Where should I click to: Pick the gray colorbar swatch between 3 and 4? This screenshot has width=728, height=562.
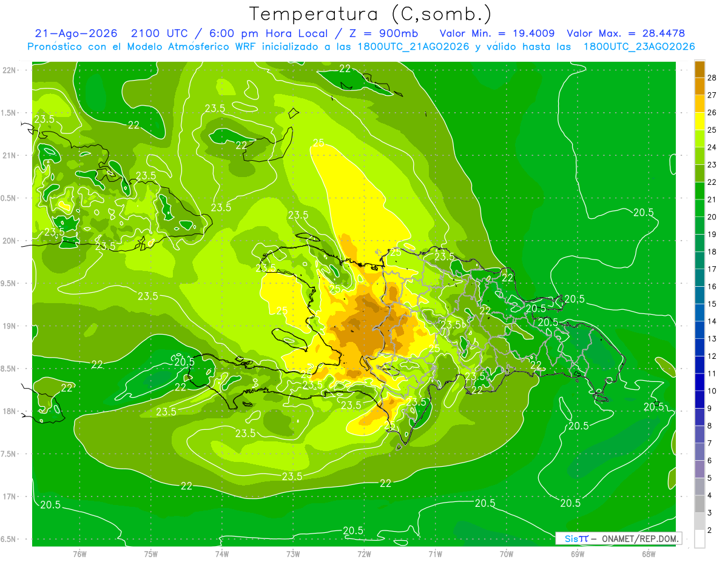699,504
